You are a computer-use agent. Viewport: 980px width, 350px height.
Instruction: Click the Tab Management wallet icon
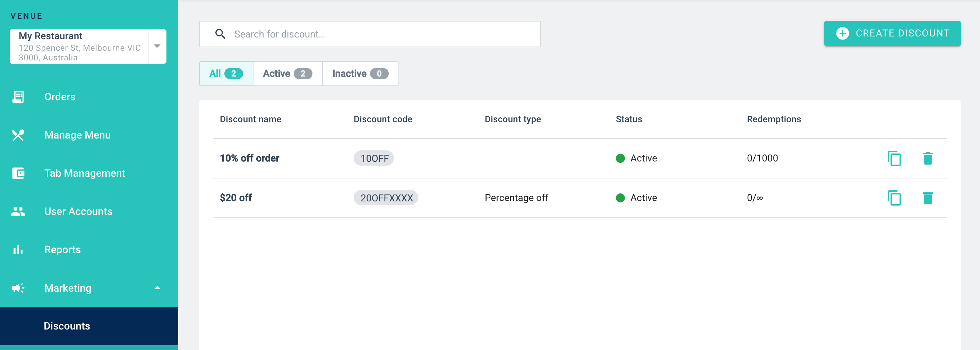[x=18, y=173]
